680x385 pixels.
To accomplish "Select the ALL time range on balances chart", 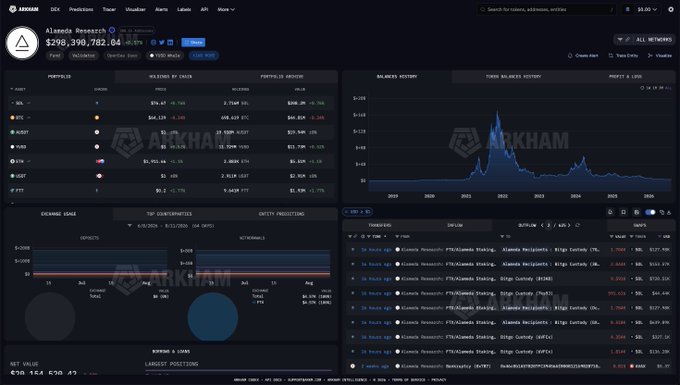I will click(x=668, y=88).
